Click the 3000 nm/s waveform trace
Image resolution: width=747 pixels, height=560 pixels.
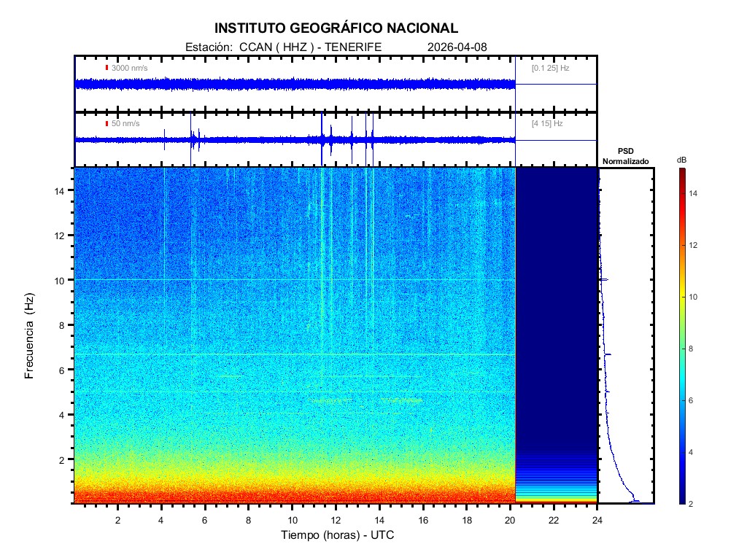click(x=292, y=85)
